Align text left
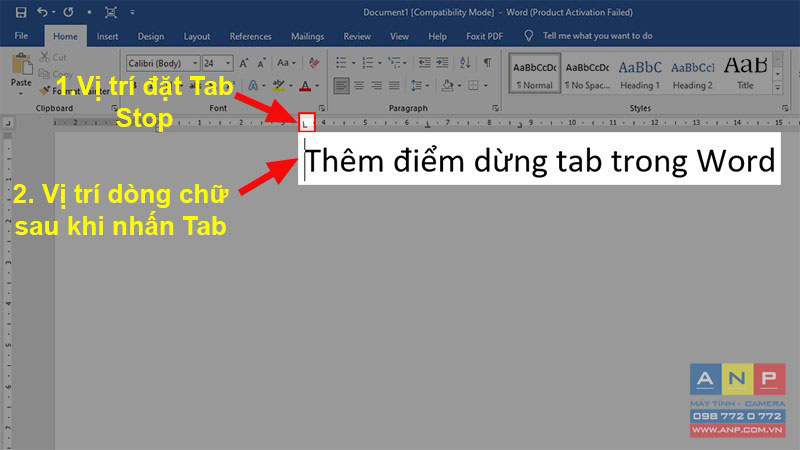The image size is (800, 450). tap(341, 86)
